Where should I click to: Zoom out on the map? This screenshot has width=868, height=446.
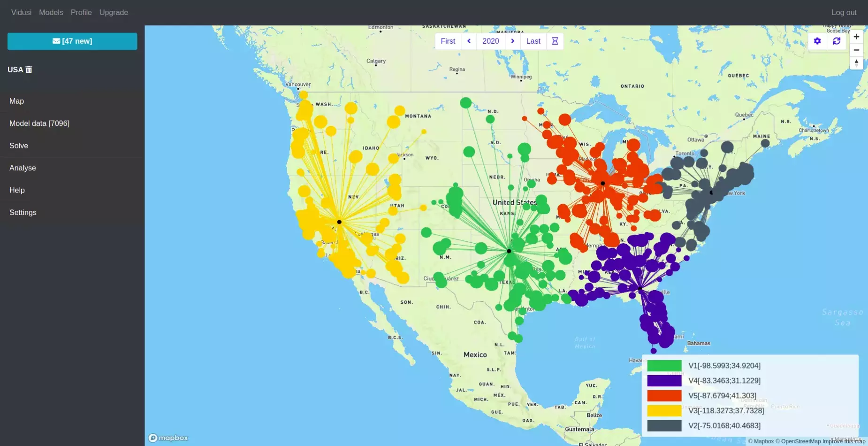856,50
